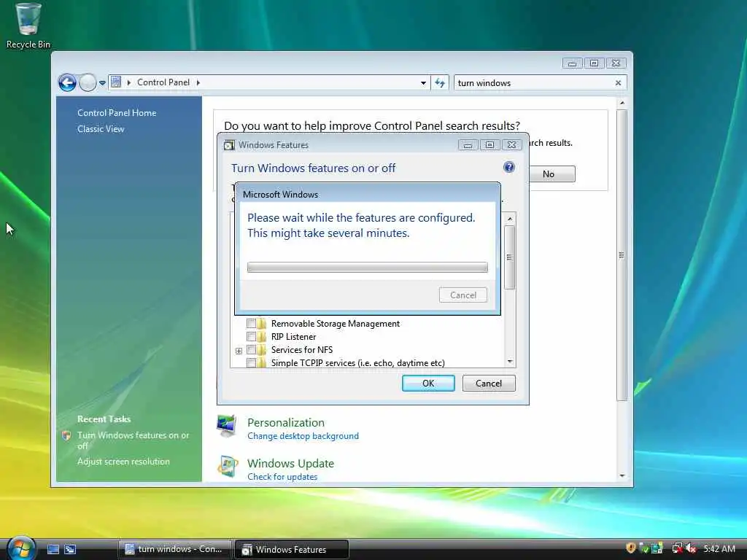Clear the search box with the X
Screen dimensions: 747x560
[x=618, y=83]
